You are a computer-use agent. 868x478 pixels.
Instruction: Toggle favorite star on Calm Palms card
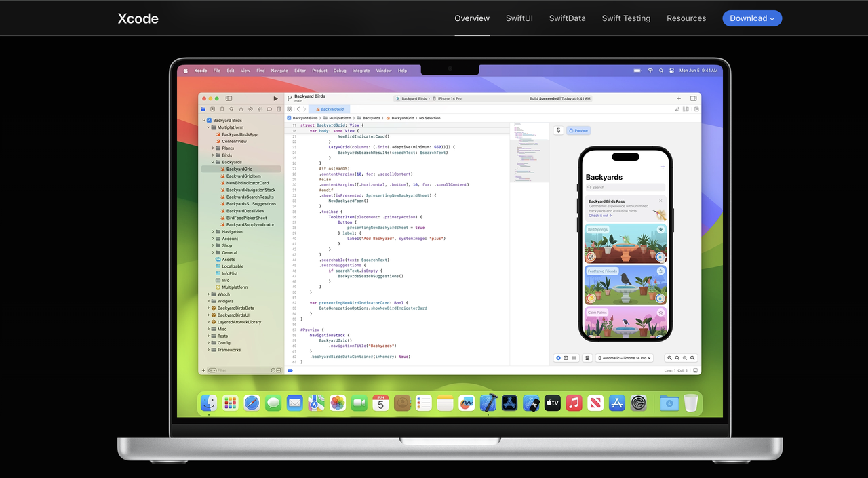point(660,313)
